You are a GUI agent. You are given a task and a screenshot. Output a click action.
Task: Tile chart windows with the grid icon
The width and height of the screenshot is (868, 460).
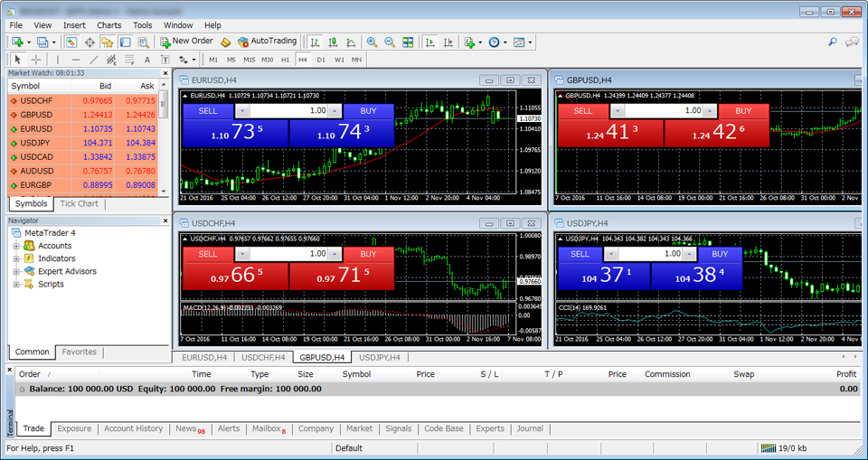coord(408,42)
